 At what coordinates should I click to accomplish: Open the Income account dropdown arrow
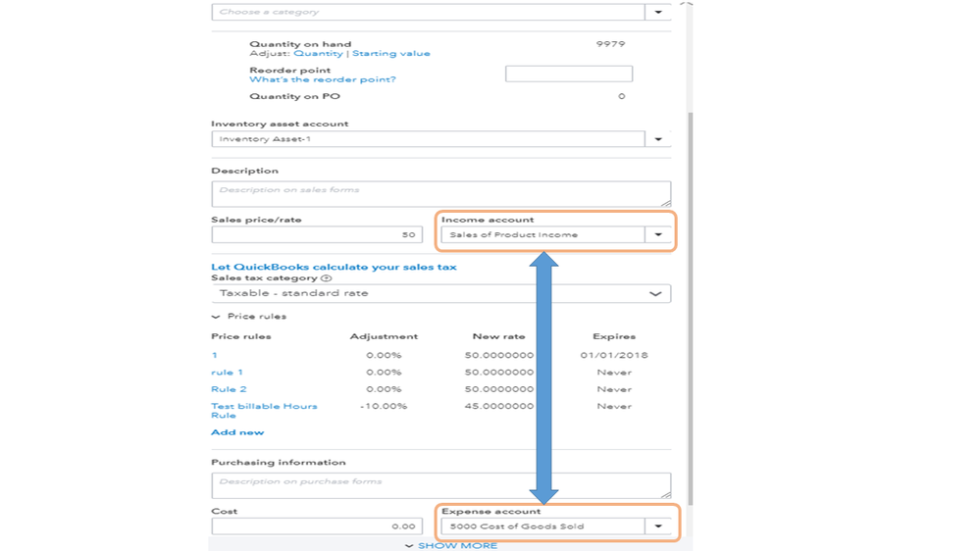[658, 235]
